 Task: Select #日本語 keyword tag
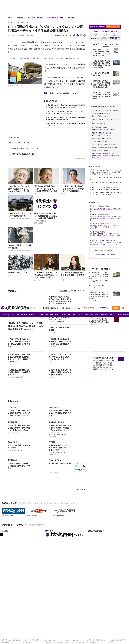[27, 142]
